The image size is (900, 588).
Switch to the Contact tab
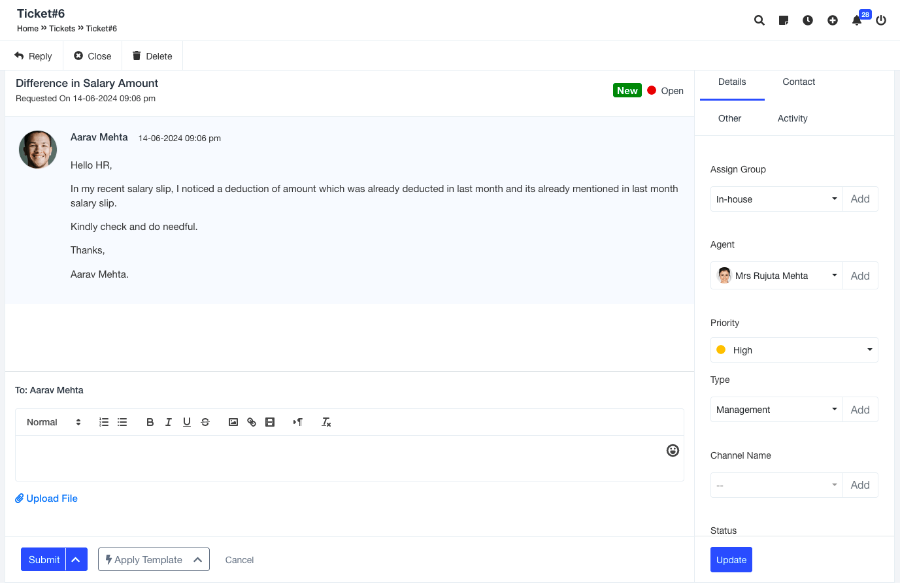tap(799, 82)
